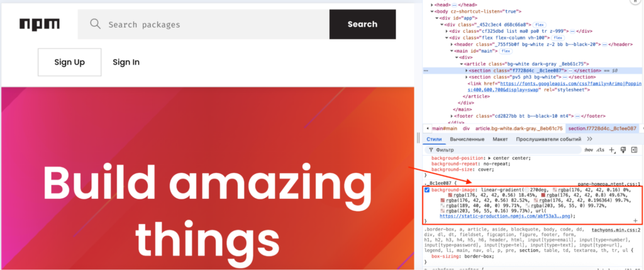Switch to the Макет tab
The image size is (644, 270).
[500, 139]
